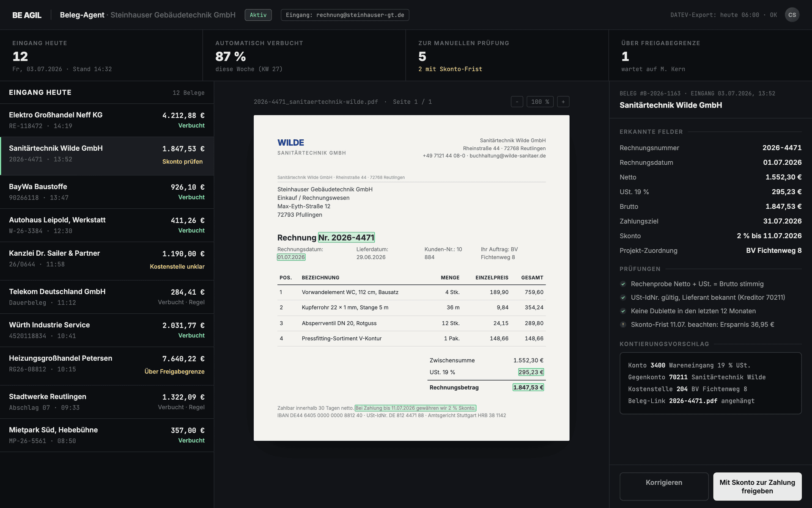
Task: Click highlighted date 01.07.2026 in PDF
Action: pyautogui.click(x=291, y=257)
